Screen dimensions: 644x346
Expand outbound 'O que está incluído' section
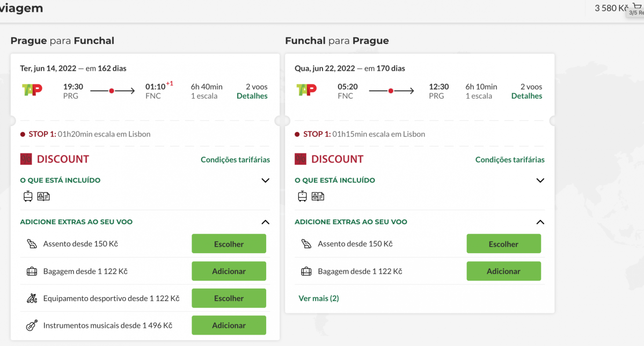pos(265,180)
